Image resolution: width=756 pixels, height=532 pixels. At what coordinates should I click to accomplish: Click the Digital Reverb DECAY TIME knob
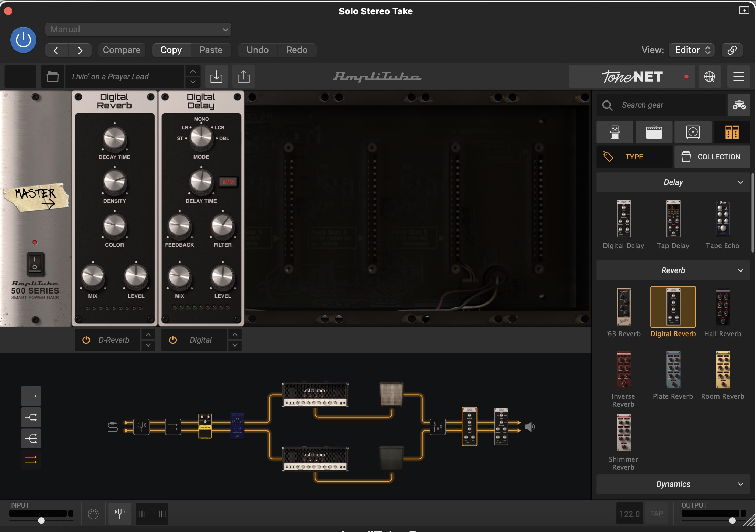(x=114, y=138)
